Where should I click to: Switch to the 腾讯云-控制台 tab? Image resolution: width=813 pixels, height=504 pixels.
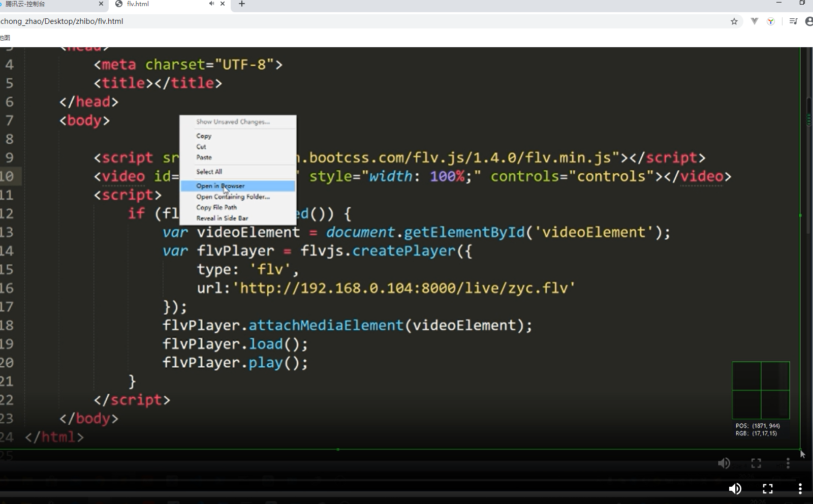tap(51, 4)
